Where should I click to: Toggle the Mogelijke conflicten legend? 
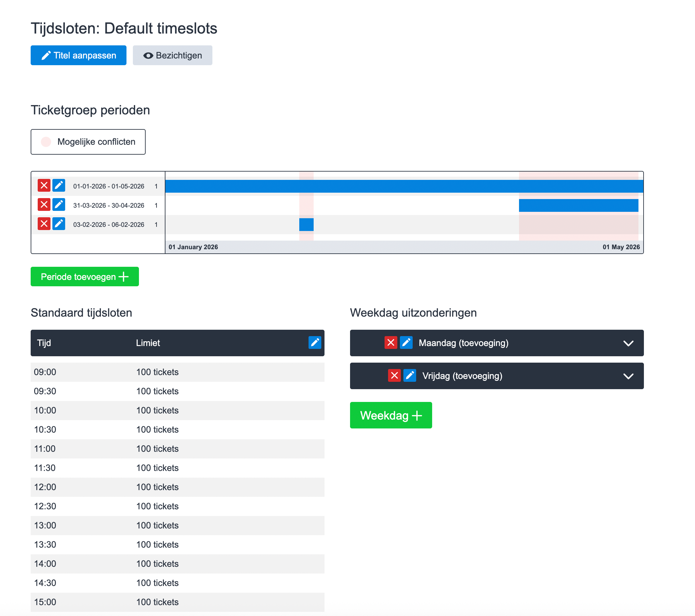pos(88,142)
